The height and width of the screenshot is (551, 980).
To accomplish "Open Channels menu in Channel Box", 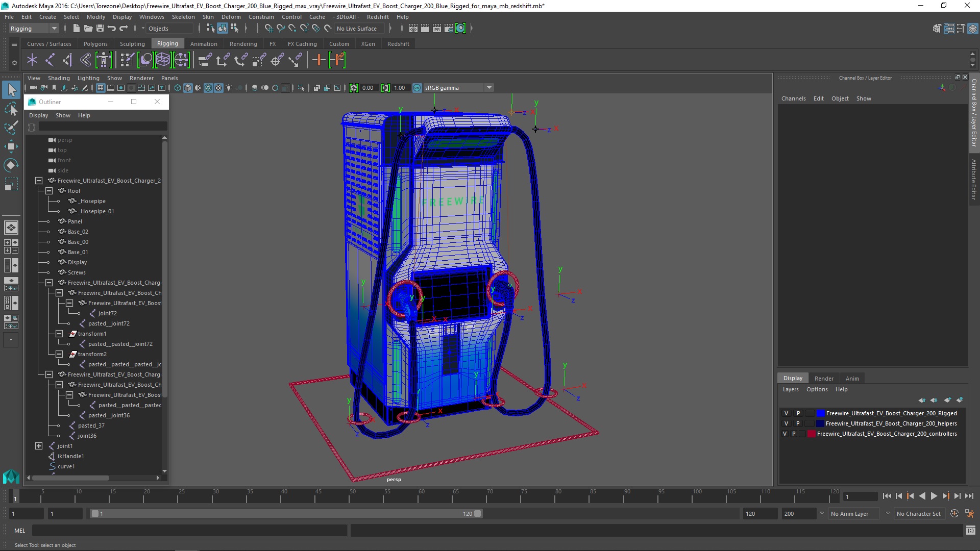I will click(793, 98).
